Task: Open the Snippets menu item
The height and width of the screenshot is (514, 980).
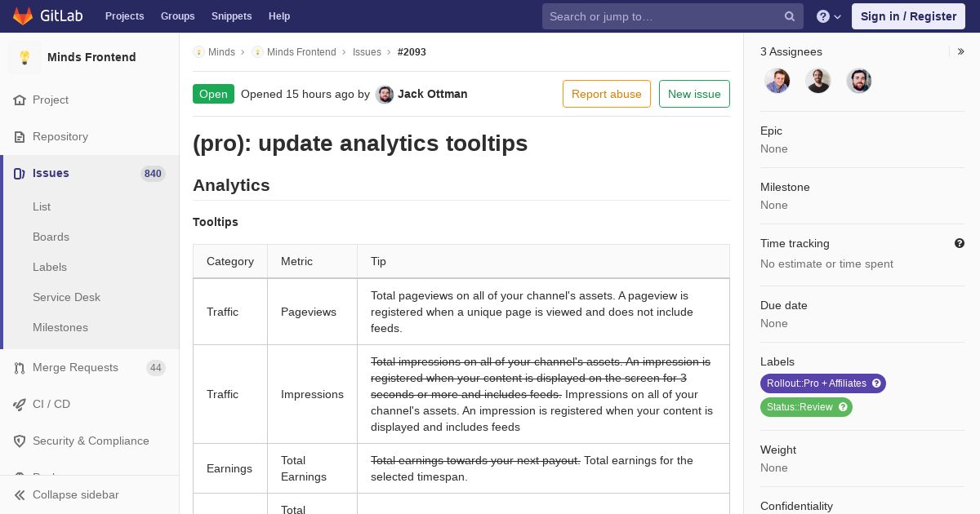Action: tap(231, 16)
